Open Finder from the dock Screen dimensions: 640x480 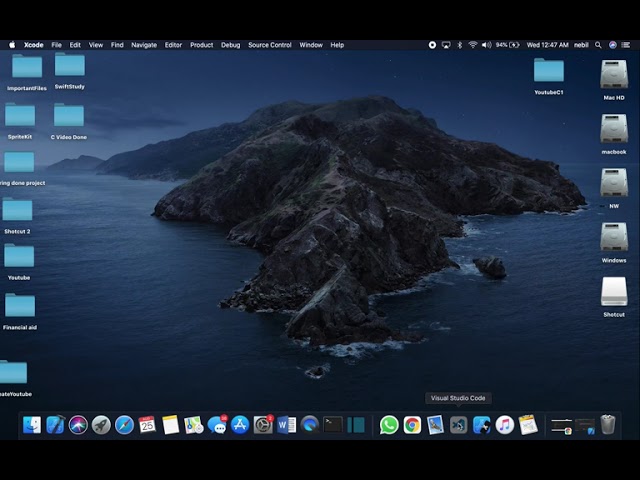32,425
